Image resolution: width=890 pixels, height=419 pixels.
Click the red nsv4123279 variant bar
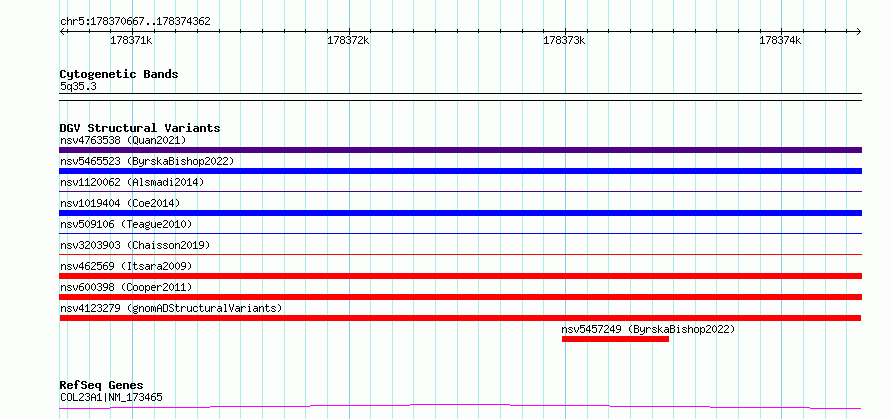point(460,318)
